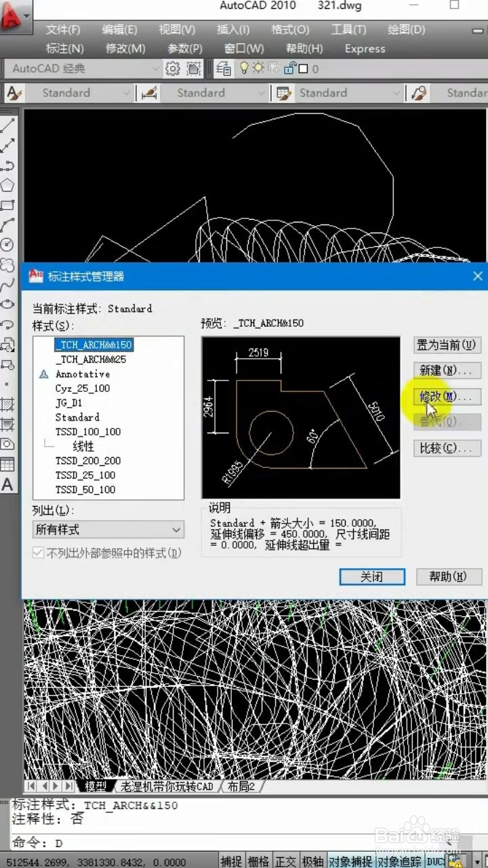Screen dimensions: 488x868
Task: Select the Hatch tool
Action: click(7, 405)
